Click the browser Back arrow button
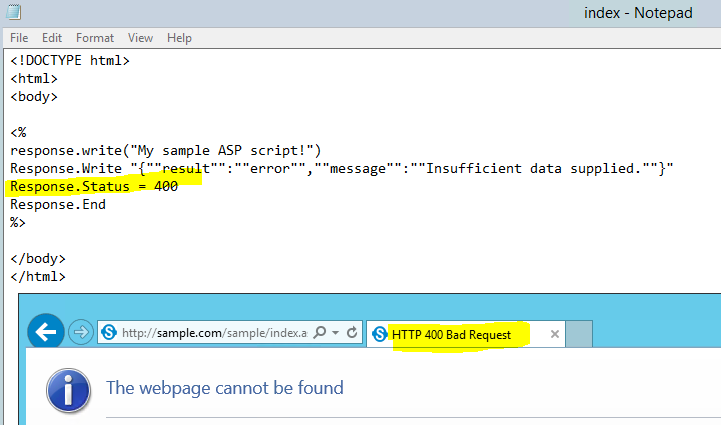This screenshot has width=721, height=425. pyautogui.click(x=46, y=332)
